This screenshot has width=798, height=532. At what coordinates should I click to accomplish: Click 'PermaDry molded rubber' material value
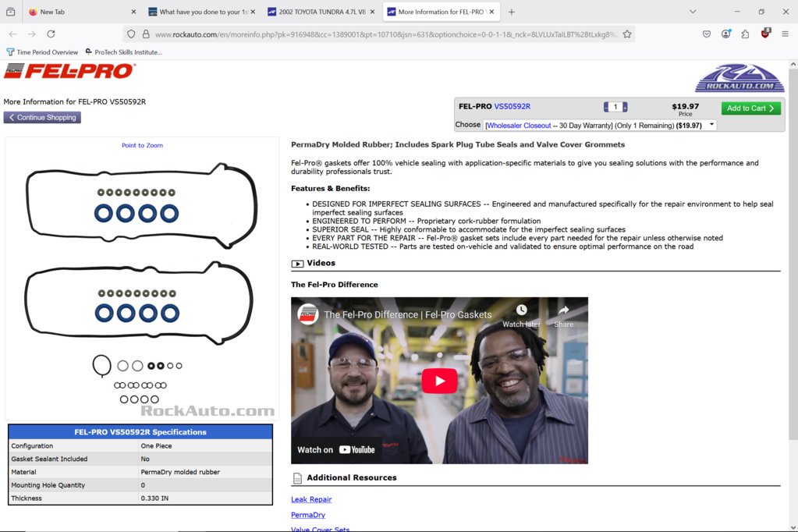180,472
